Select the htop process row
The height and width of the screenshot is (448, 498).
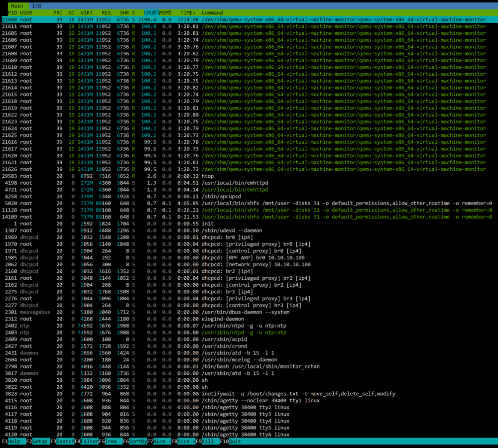249,176
